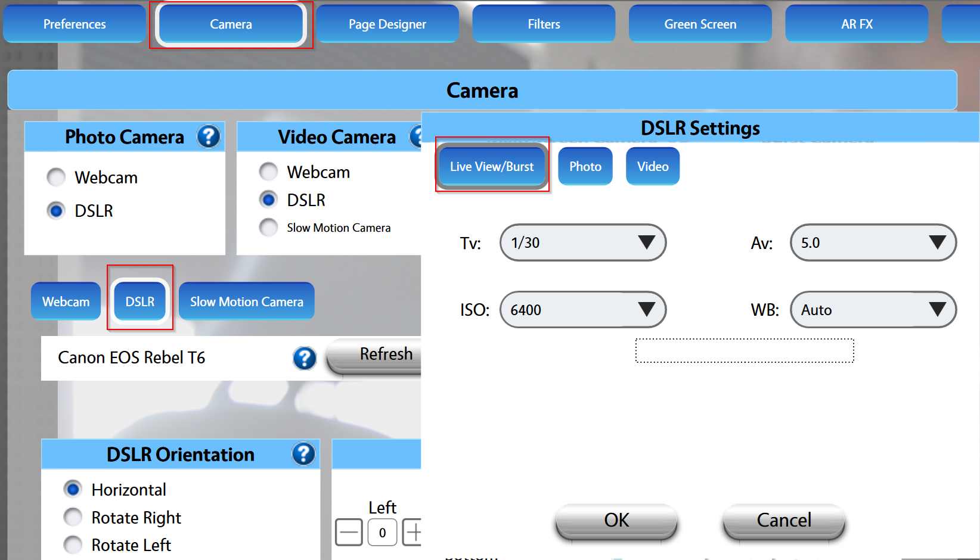Select Webcam under Photo Camera

click(56, 177)
